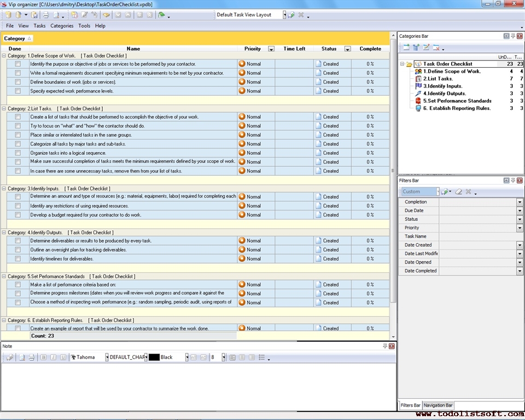Image resolution: width=525 pixels, height=420 pixels.
Task: Click the print icon in the main toolbar
Action: point(46,15)
